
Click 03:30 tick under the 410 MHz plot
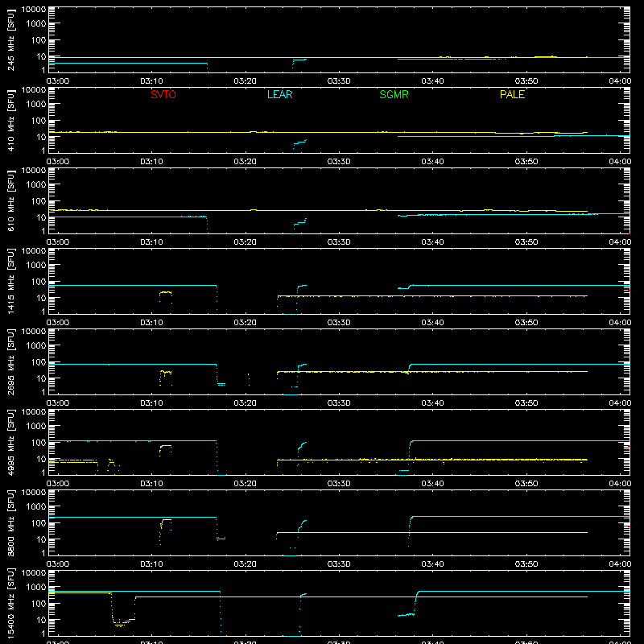[339, 162]
